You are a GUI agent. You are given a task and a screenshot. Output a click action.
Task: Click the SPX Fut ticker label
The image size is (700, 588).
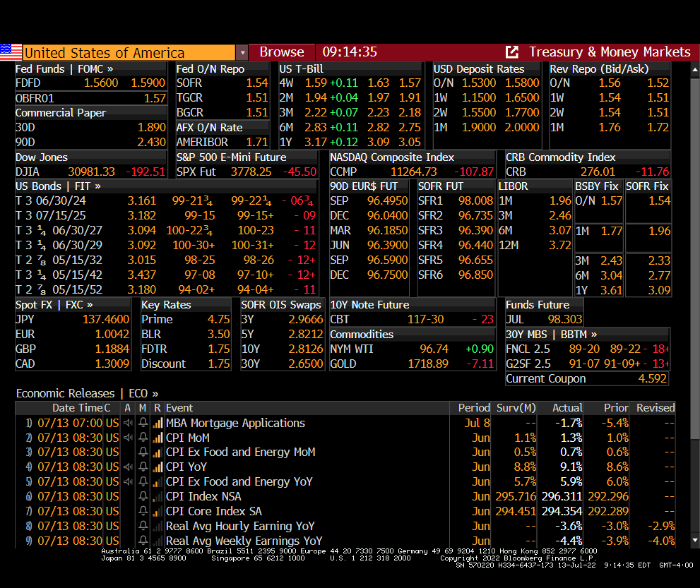click(196, 172)
